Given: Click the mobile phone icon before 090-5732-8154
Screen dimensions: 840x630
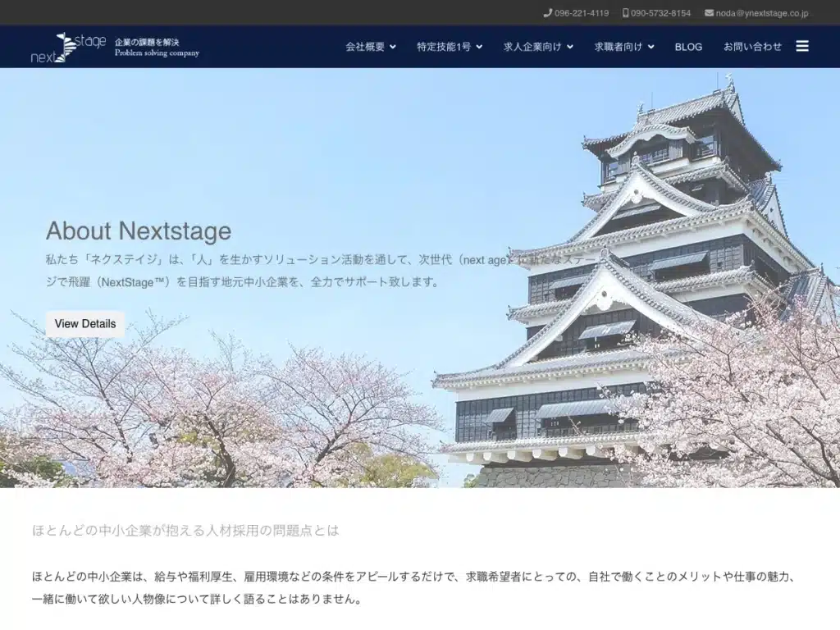Looking at the screenshot, I should (625, 13).
